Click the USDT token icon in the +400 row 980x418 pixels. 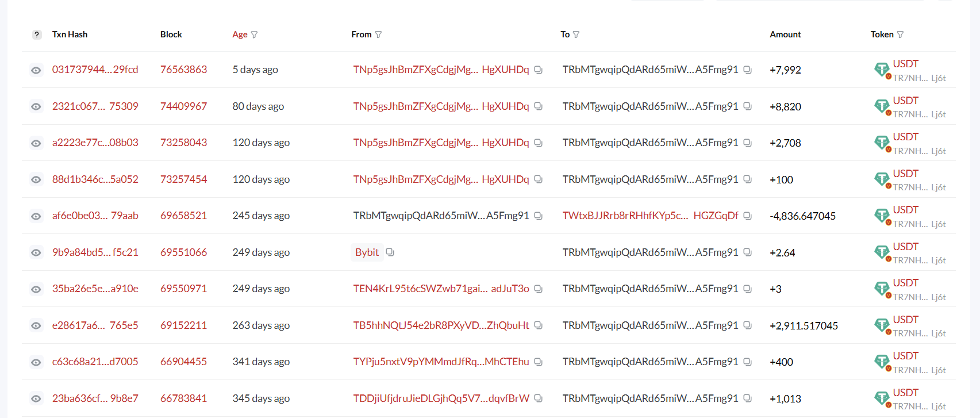tap(881, 361)
